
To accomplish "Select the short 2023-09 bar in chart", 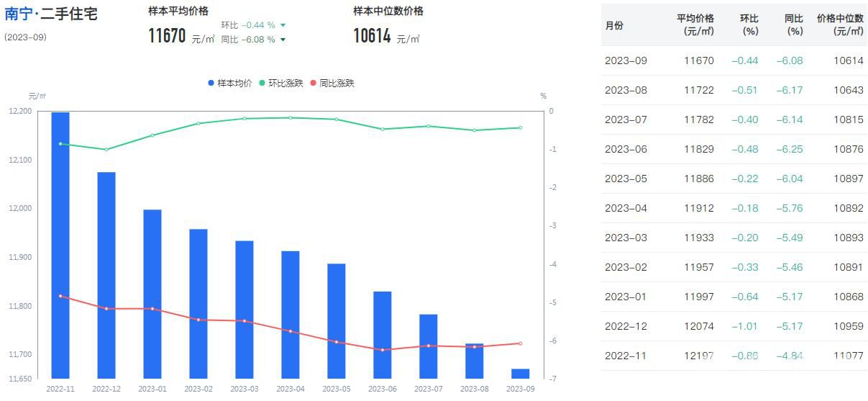I will pyautogui.click(x=521, y=373).
